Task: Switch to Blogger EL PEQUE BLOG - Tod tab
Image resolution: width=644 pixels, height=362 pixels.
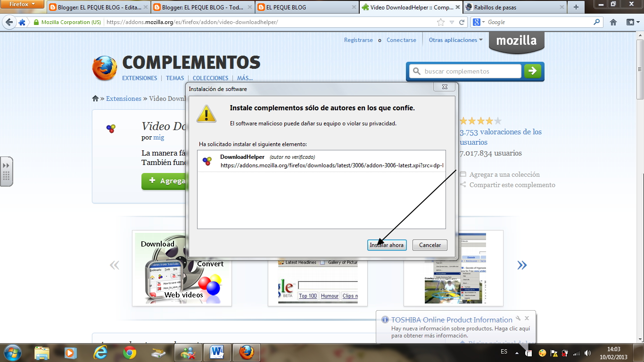Action: point(203,7)
